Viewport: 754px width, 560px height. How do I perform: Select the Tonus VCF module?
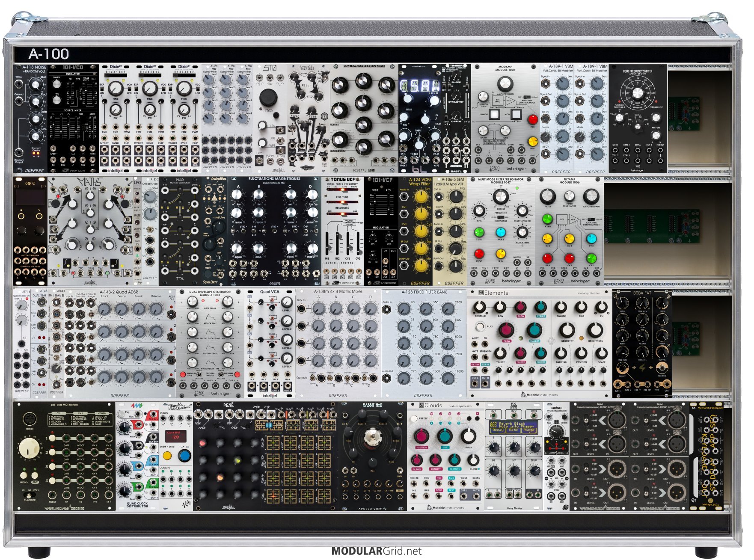tap(343, 231)
